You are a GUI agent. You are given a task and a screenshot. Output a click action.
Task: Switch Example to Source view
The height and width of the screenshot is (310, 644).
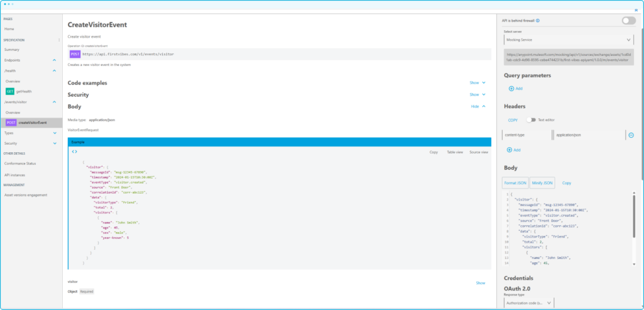point(479,152)
